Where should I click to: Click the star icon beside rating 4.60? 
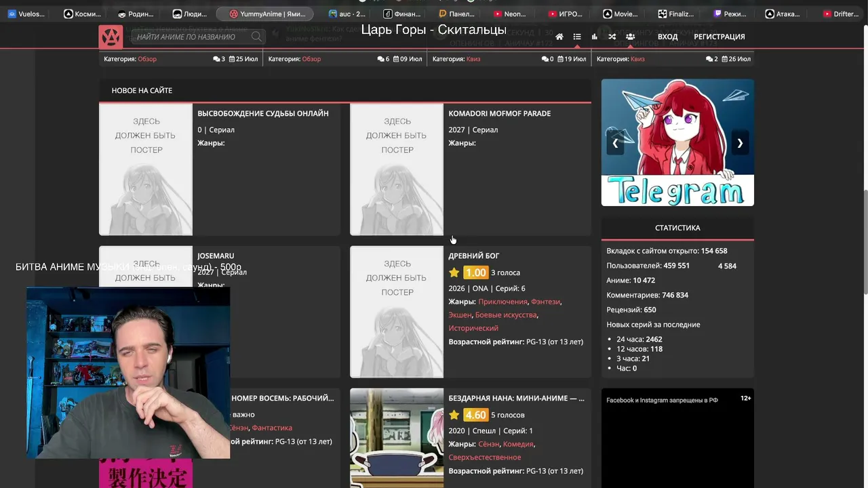454,415
